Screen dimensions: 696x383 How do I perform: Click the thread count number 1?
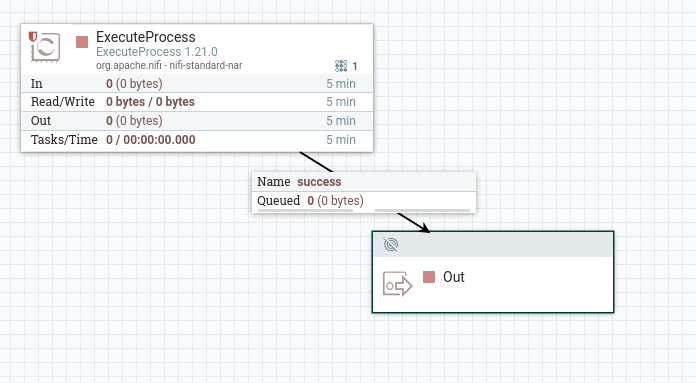click(355, 67)
